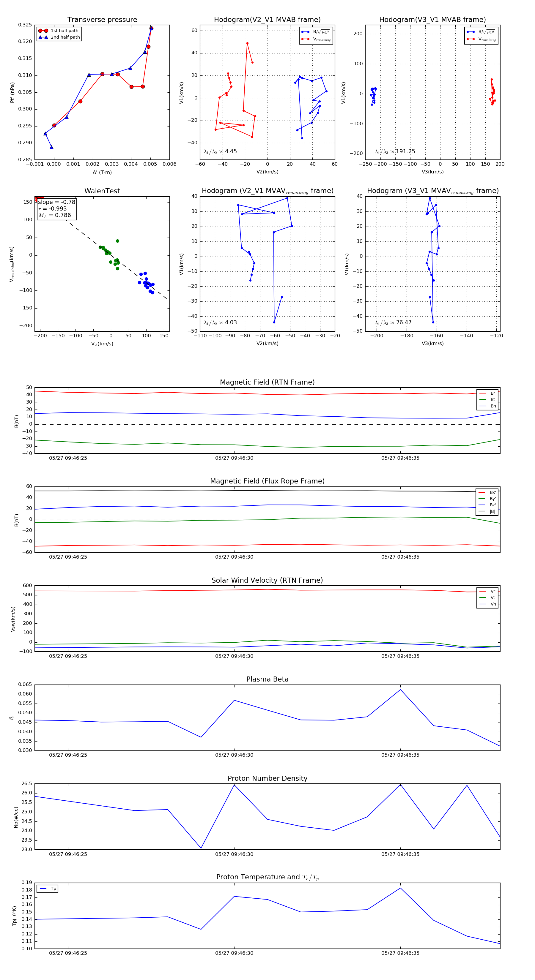The height and width of the screenshot is (980, 535).
Task: Click the isolated green outlier point in WalenTest
Action: coord(117,241)
